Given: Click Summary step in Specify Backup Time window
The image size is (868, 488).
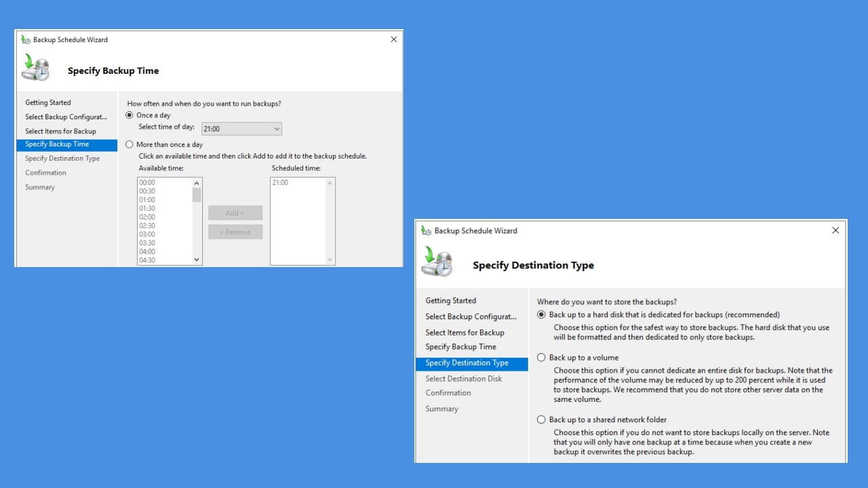Looking at the screenshot, I should click(x=40, y=187).
